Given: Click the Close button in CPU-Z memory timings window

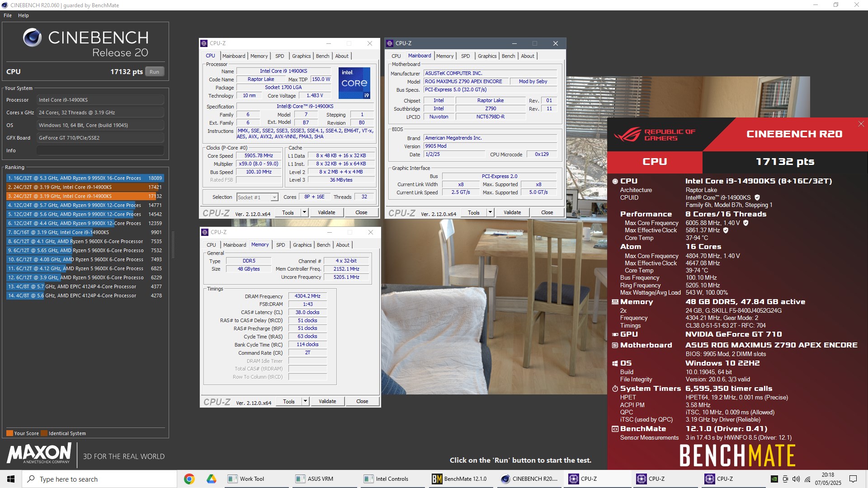Looking at the screenshot, I should (x=362, y=401).
